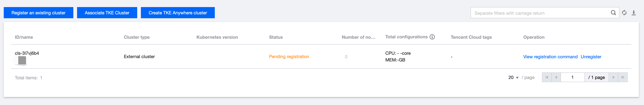Click the Status column header

[x=276, y=37]
